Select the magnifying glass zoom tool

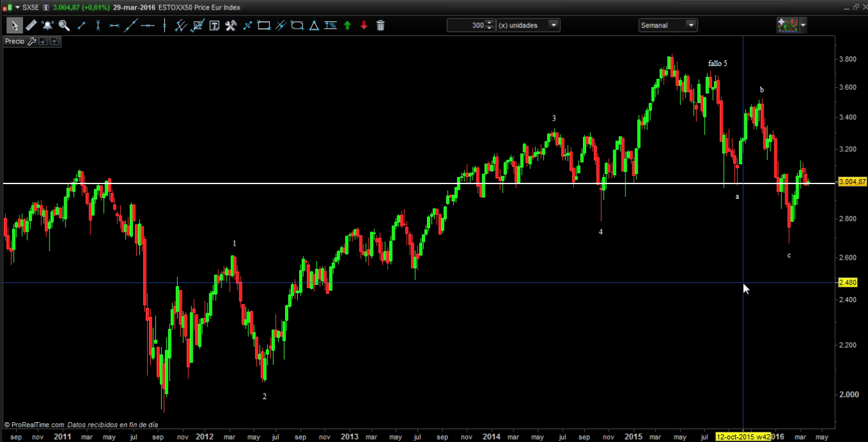point(64,25)
